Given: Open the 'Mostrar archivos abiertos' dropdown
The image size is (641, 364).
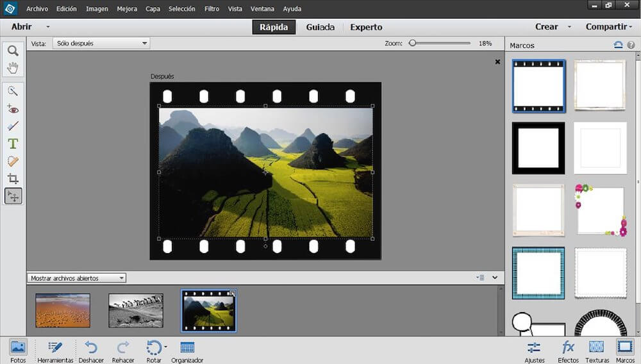Looking at the screenshot, I should [x=77, y=278].
